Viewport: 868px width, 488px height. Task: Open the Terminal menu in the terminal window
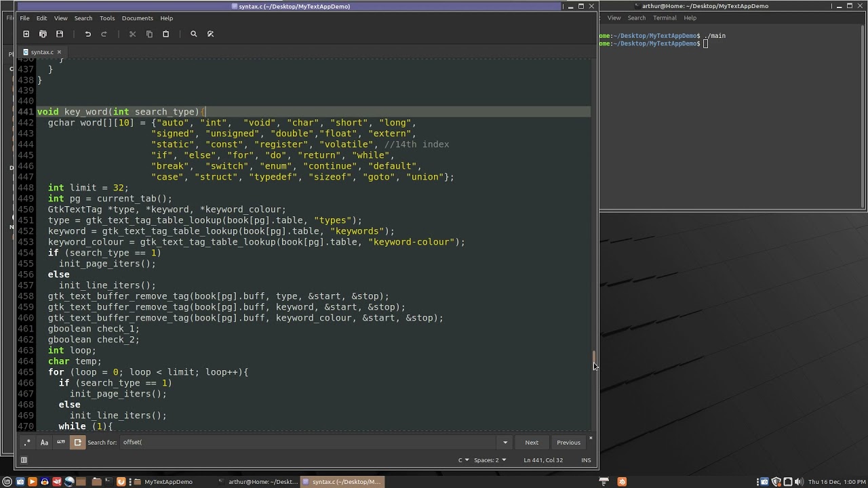point(665,18)
